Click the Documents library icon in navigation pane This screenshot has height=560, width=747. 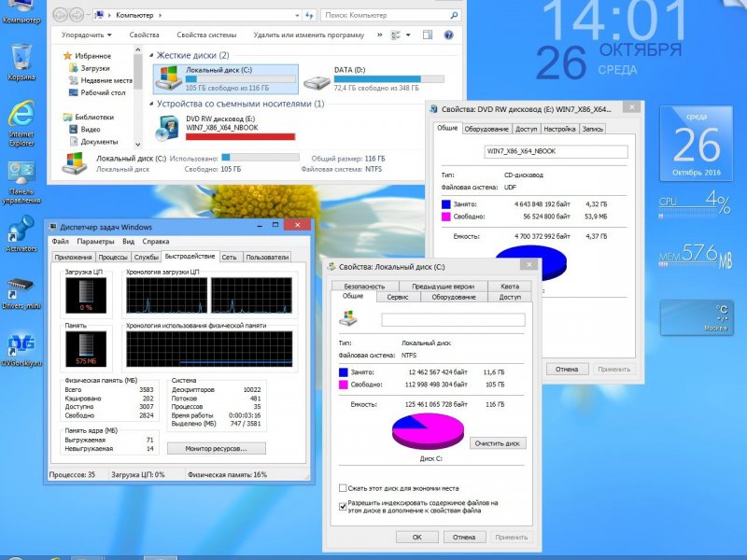click(x=74, y=142)
